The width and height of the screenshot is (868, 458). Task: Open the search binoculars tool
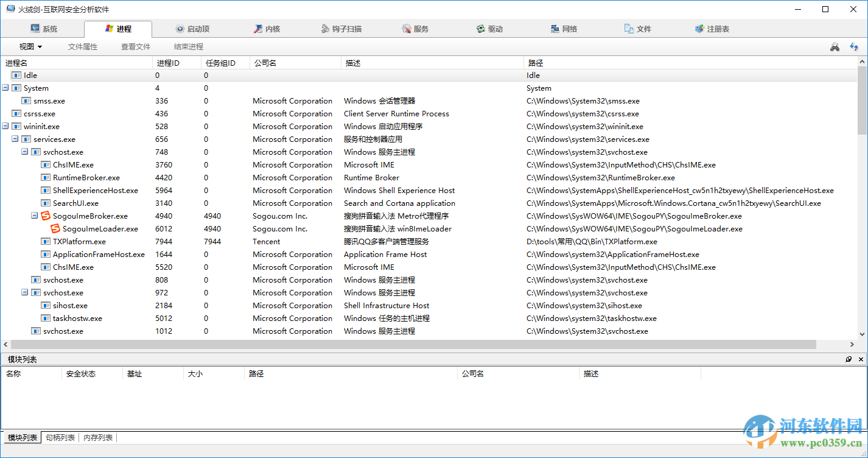pyautogui.click(x=835, y=47)
